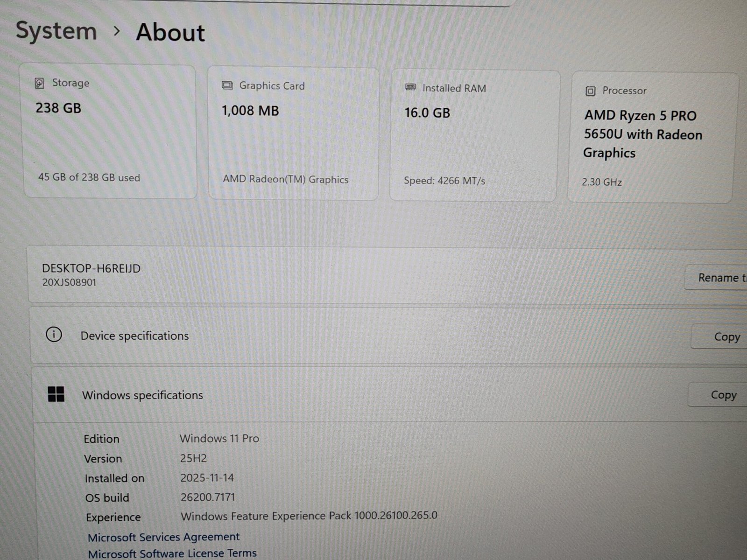Viewport: 747px width, 560px height.
Task: Click the info icon beside Device specifications
Action: pyautogui.click(x=54, y=335)
